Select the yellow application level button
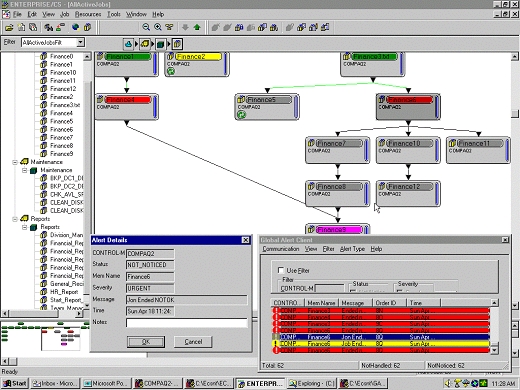The image size is (520, 390). pyautogui.click(x=145, y=44)
